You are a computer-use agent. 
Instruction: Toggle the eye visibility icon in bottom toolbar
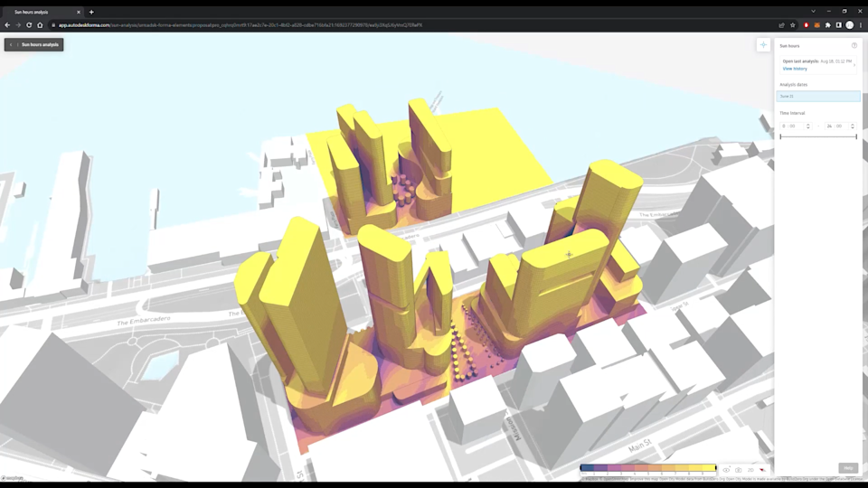coord(726,470)
